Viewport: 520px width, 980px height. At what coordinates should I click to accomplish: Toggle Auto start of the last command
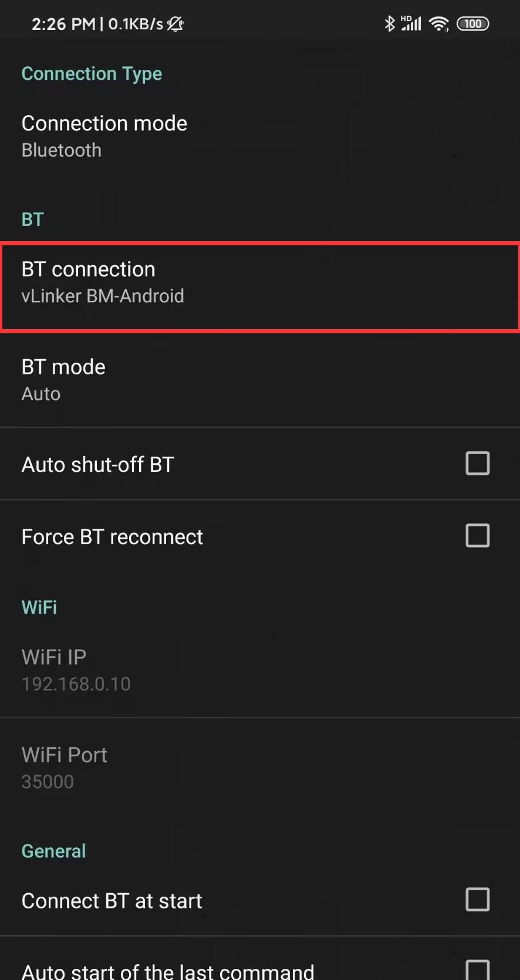point(478,968)
